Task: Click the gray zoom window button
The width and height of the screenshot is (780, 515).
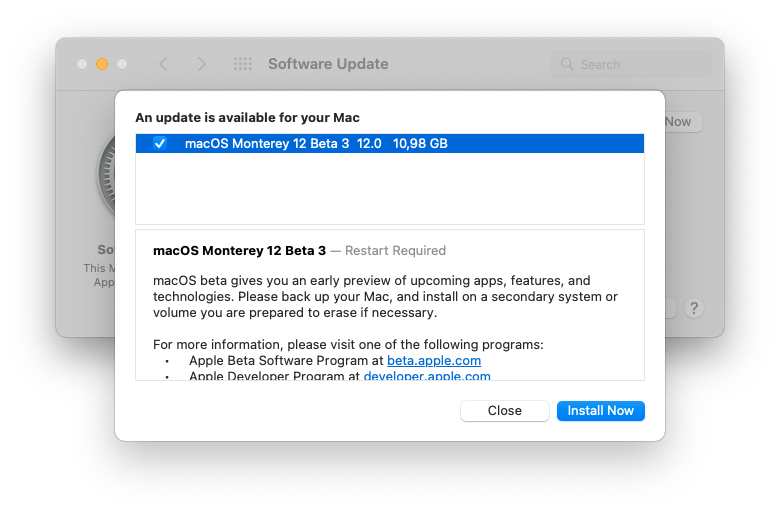Action: [122, 64]
